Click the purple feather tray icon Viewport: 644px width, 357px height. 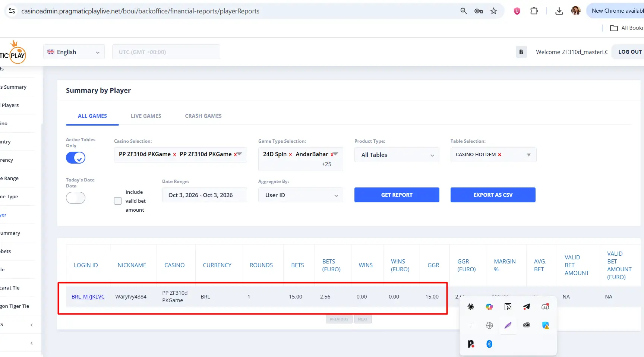pyautogui.click(x=508, y=325)
